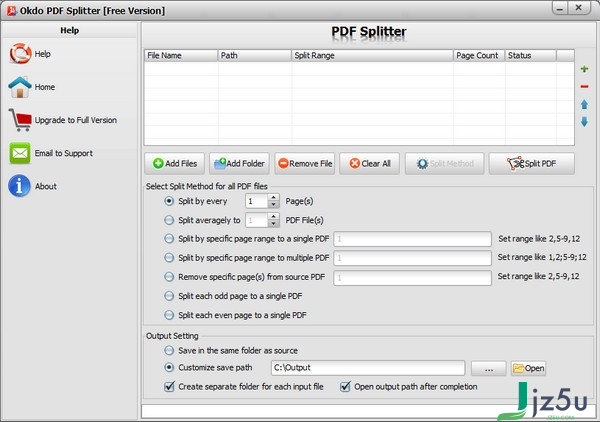Click the Page Count column header
The width and height of the screenshot is (600, 422).
pyautogui.click(x=479, y=55)
